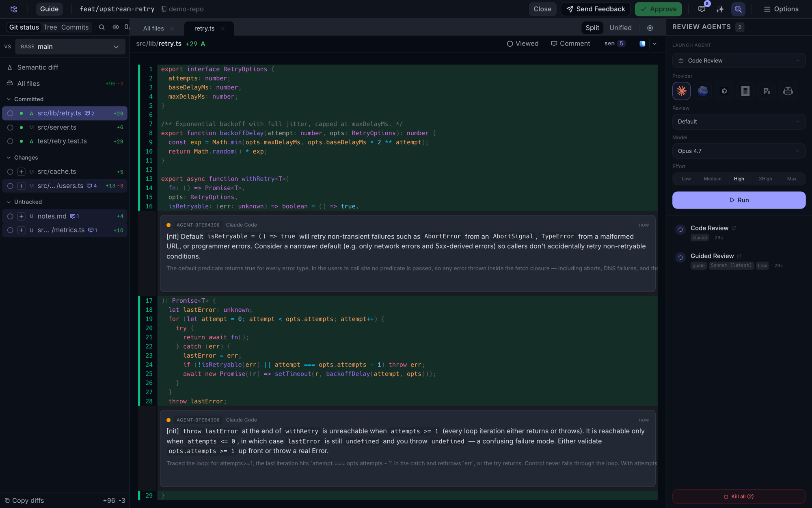Run the review agent
Viewport: 812px width, 508px height.
pyautogui.click(x=739, y=200)
